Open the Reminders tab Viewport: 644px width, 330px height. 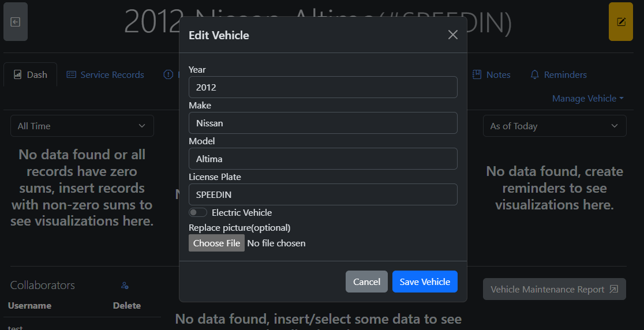click(565, 74)
